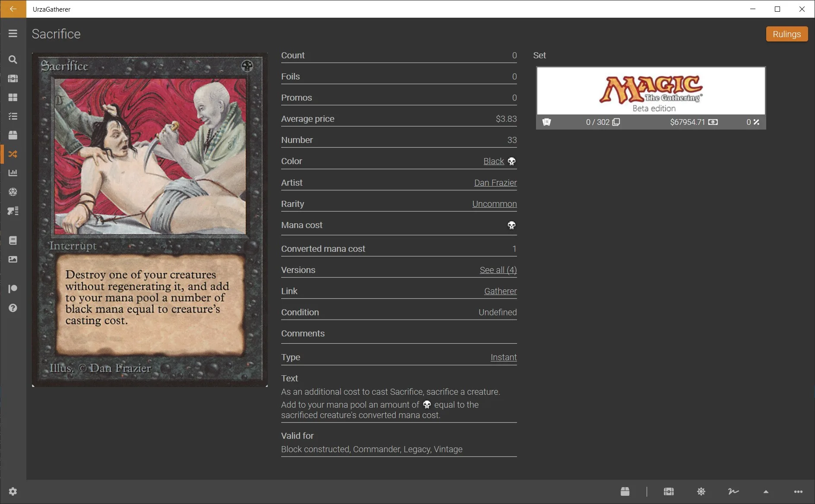Open the search page from sidebar
815x504 pixels.
tap(13, 60)
